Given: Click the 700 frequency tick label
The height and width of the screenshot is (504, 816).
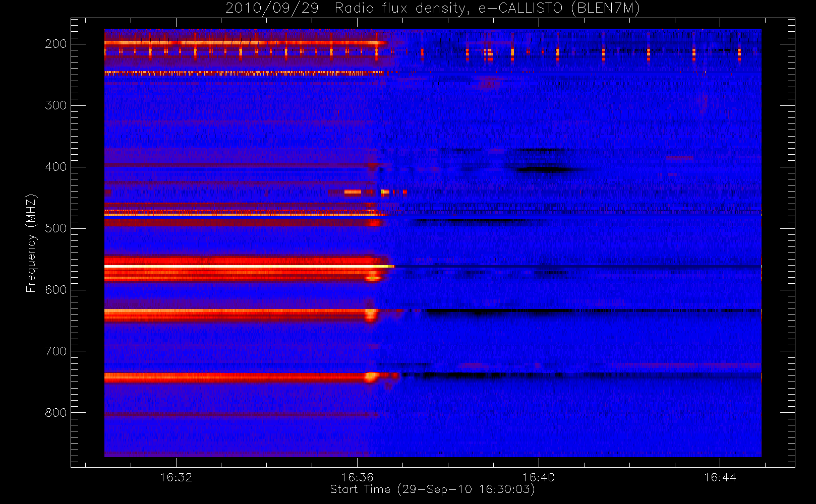Looking at the screenshot, I should (56, 352).
